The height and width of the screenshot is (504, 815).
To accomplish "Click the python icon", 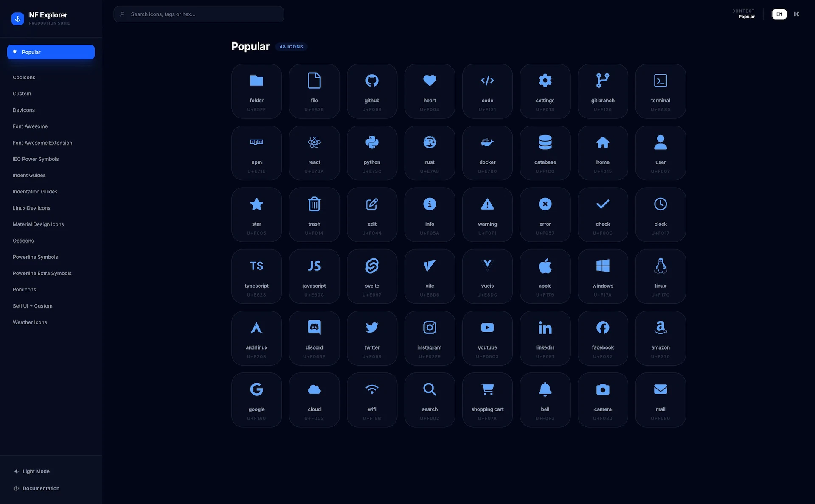I will click(x=372, y=153).
